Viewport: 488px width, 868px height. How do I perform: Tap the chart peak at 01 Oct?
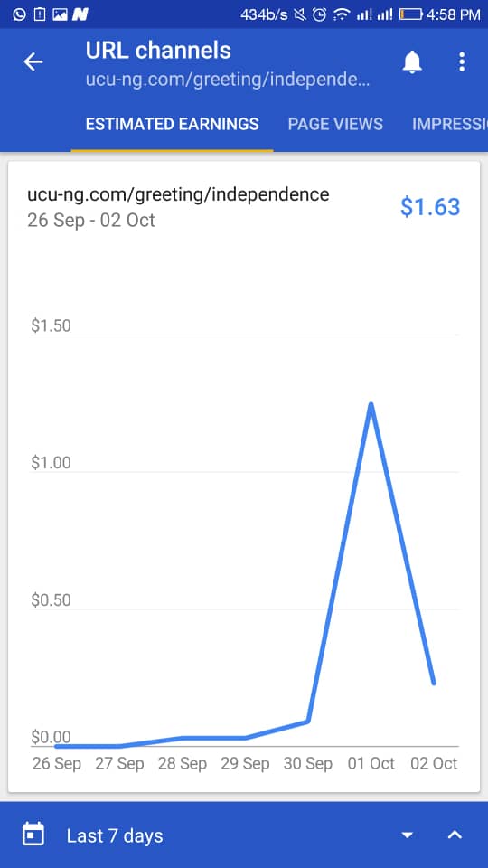(x=371, y=405)
